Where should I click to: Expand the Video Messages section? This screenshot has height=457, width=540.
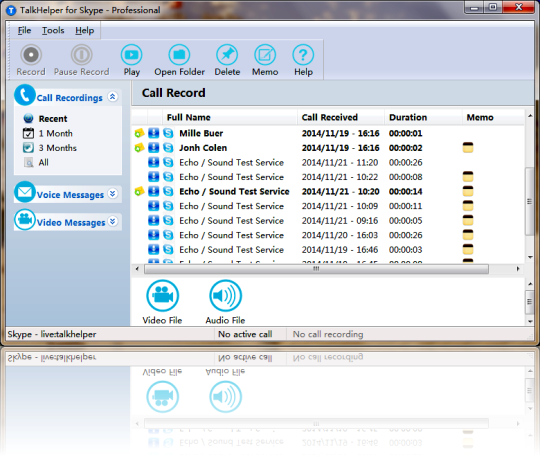(113, 221)
